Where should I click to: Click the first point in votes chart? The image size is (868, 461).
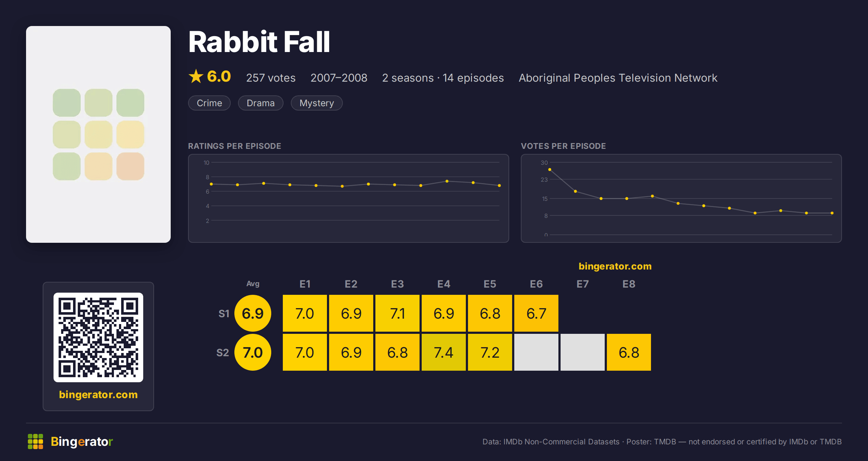pos(550,169)
